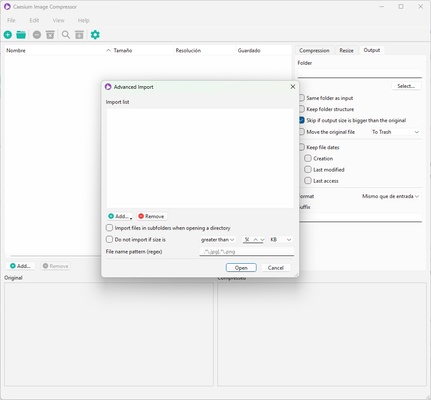Check the Creation date checkbox
431x400 pixels.
[308, 158]
